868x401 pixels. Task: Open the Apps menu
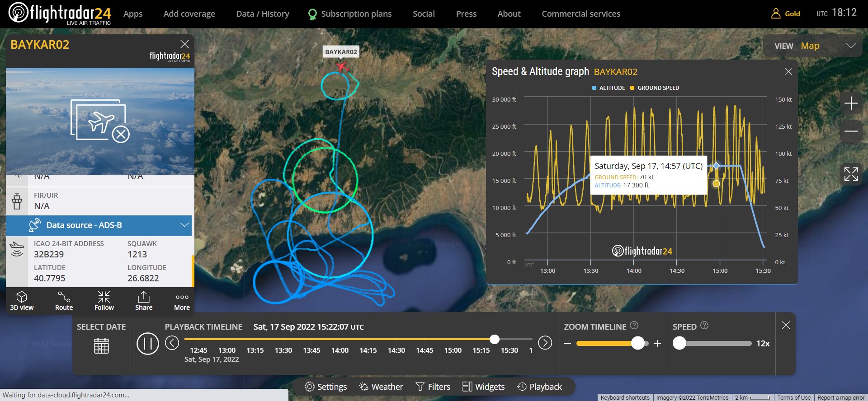[133, 14]
